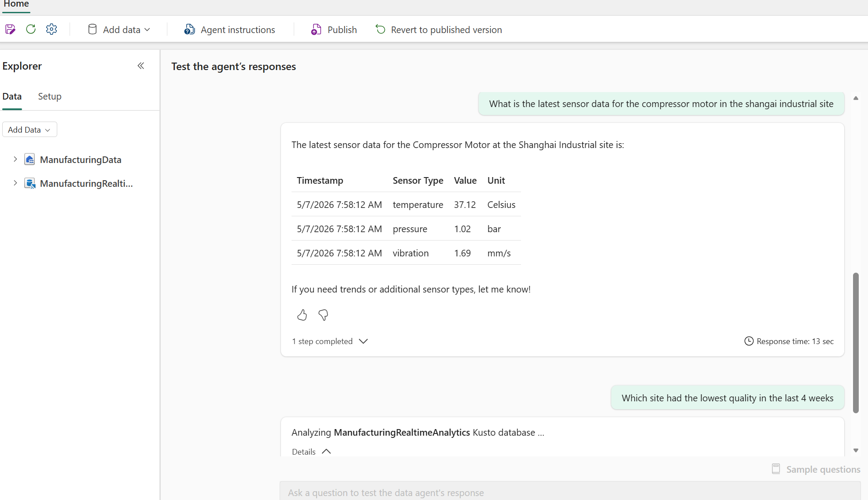Click the pressure sensor type cell
868x500 pixels.
point(410,229)
